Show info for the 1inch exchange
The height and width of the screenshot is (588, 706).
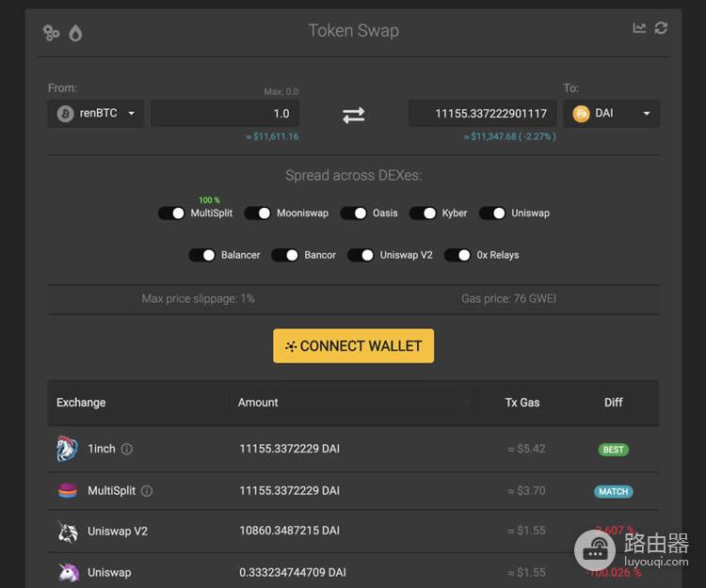tap(127, 449)
